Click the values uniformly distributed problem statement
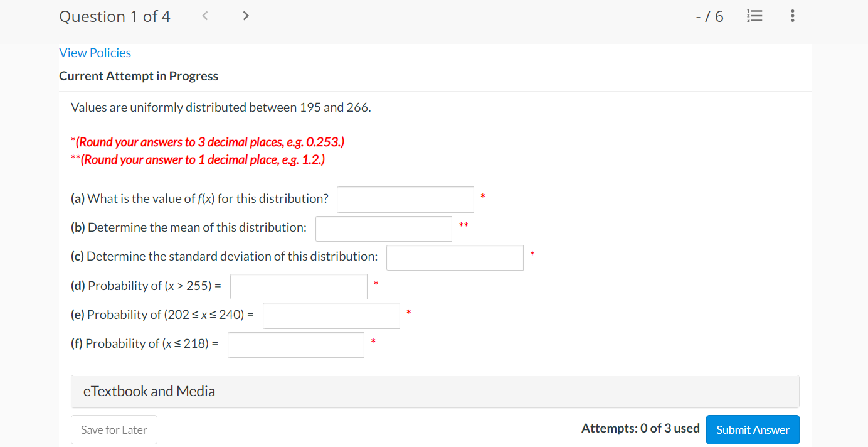This screenshot has height=447, width=868. 221,107
